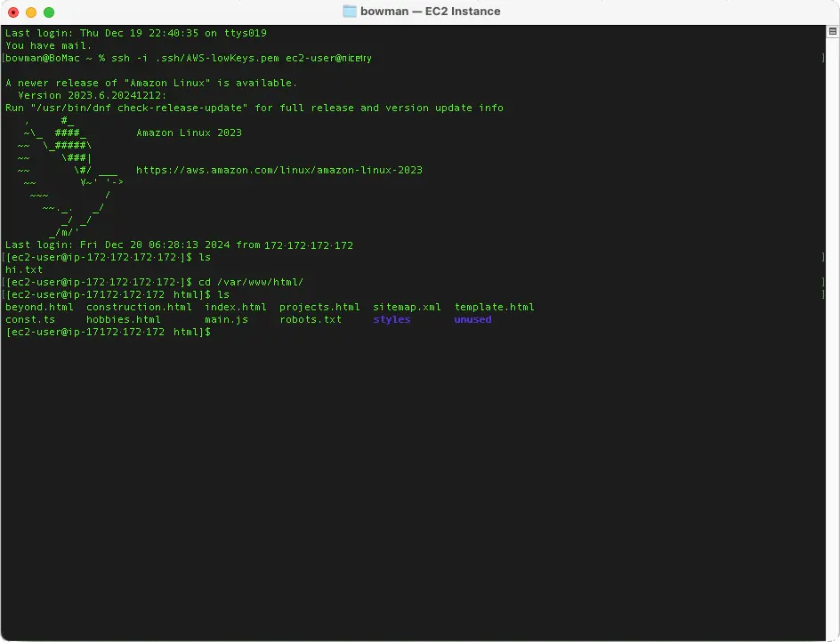
Task: Click the 'bowman — EC2 Instance' window title
Action: click(430, 12)
